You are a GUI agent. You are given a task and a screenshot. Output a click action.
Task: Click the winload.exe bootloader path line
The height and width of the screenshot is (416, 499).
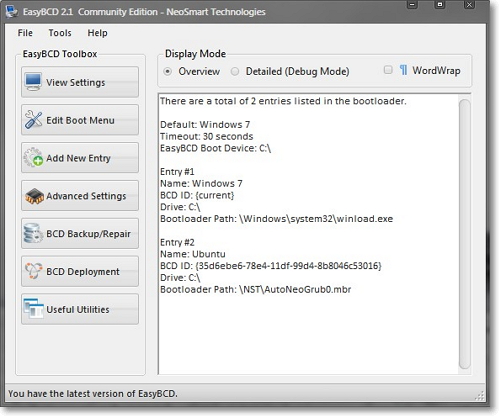[x=277, y=219]
